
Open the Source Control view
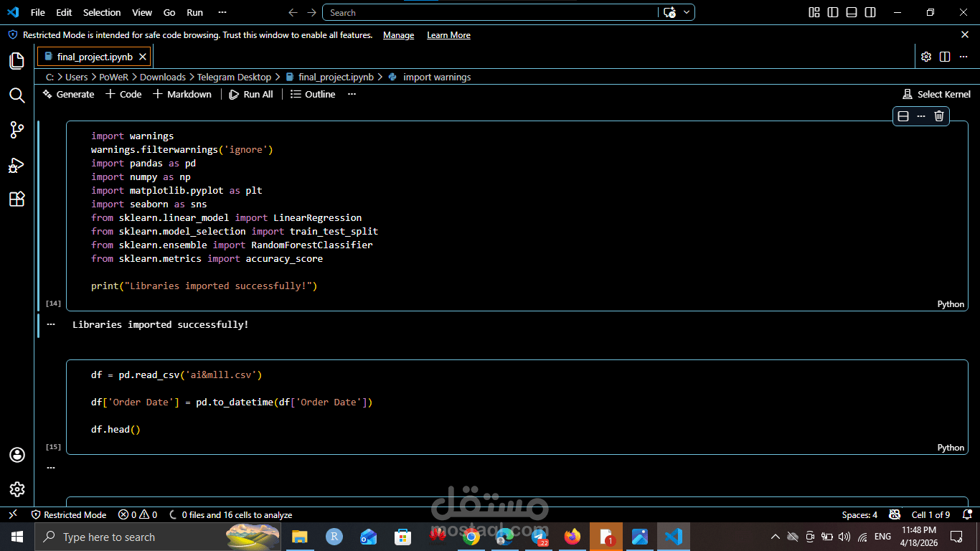(17, 130)
